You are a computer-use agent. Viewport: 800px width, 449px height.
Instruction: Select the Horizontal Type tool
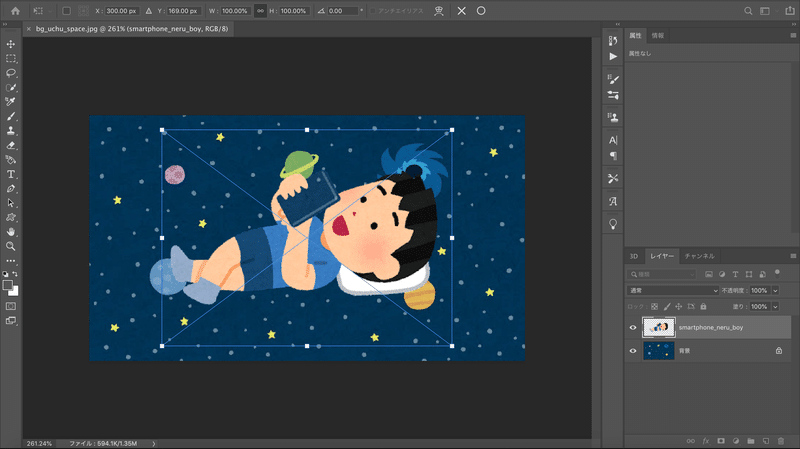(x=11, y=174)
